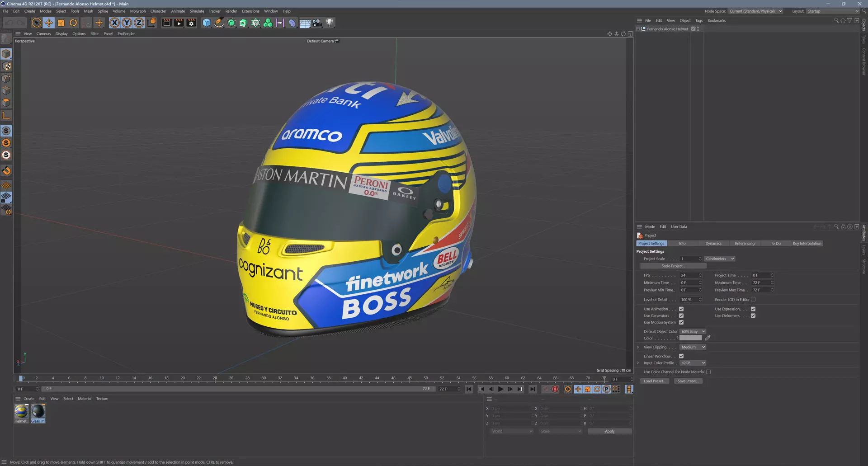The height and width of the screenshot is (466, 868).
Task: Choose the Scale tool in the top toolbar
Action: [x=61, y=23]
